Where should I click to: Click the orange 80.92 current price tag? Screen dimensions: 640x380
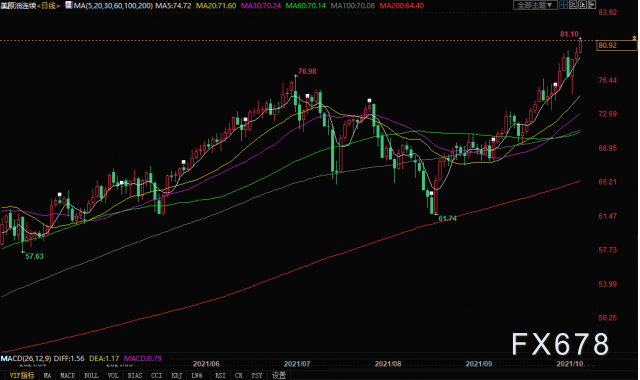coord(617,45)
